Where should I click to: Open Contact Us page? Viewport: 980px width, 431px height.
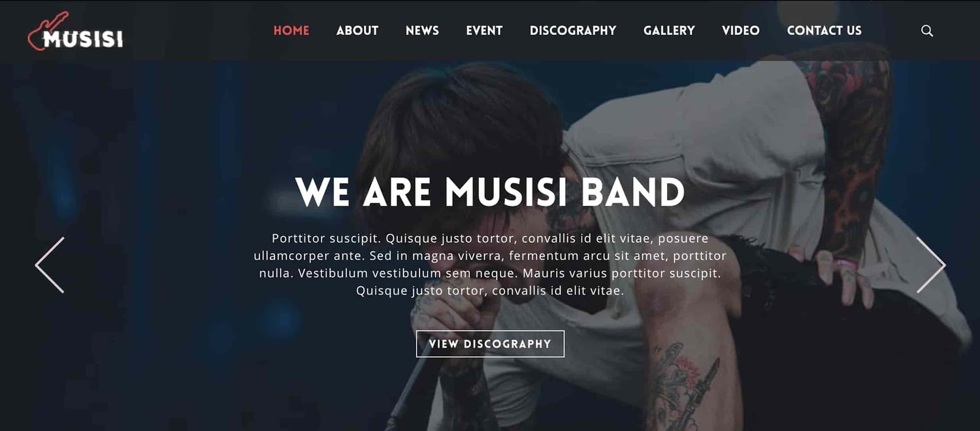pos(824,31)
